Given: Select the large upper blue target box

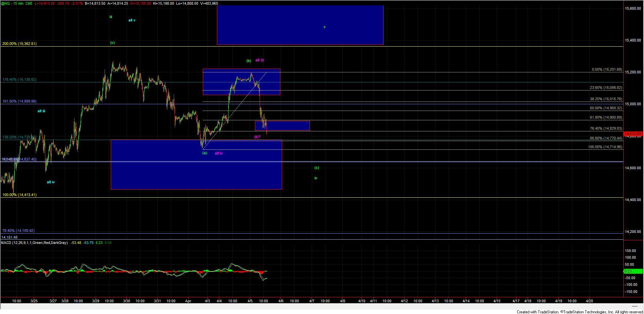Looking at the screenshot, I should click(300, 25).
